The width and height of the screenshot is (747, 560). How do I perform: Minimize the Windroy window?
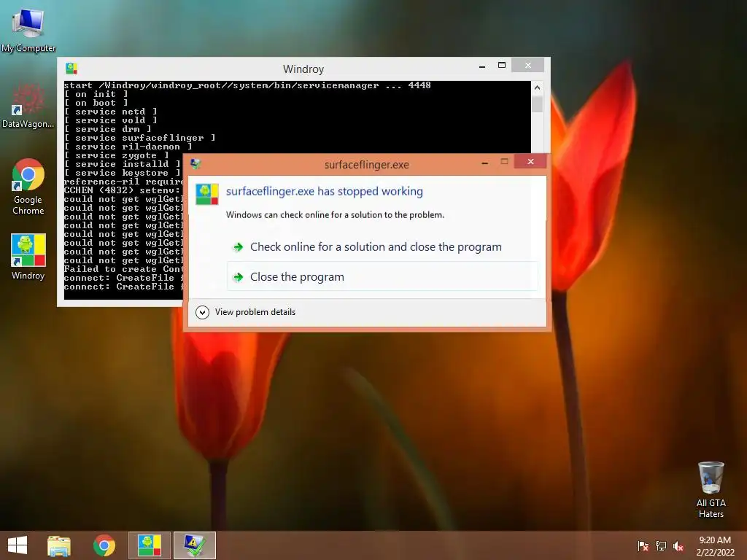[x=482, y=66]
